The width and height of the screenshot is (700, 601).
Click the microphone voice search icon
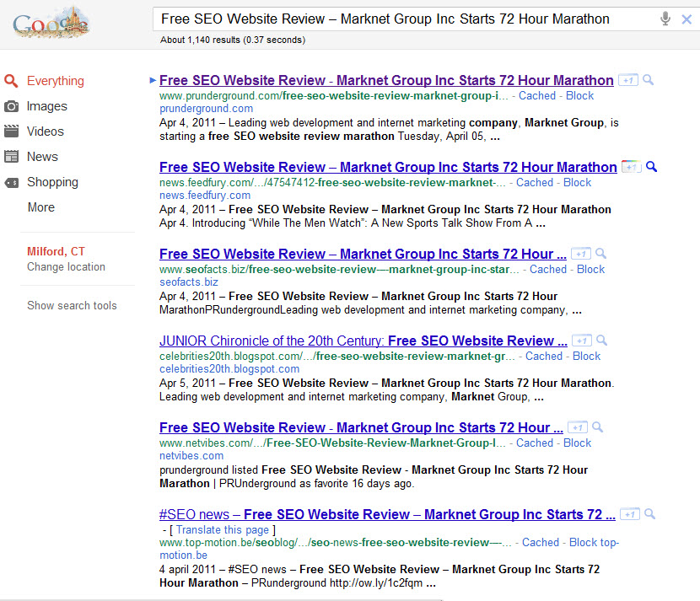[x=665, y=19]
